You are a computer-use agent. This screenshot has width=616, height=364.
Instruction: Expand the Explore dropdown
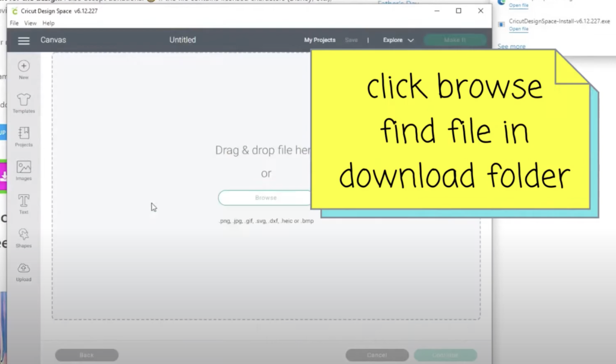(x=398, y=40)
